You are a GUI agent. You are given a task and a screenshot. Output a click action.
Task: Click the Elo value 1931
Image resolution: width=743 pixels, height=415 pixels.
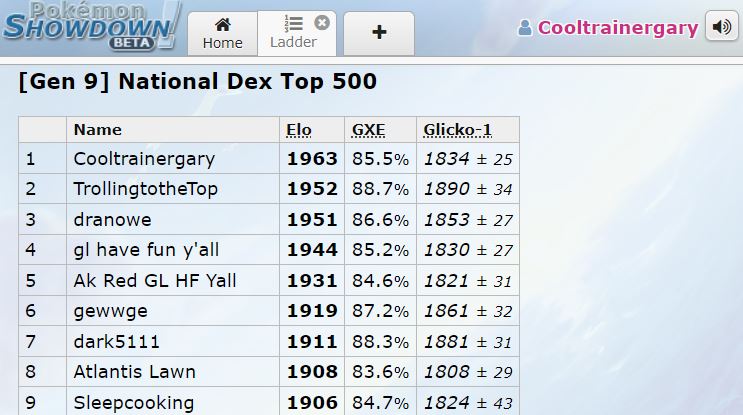[312, 280]
